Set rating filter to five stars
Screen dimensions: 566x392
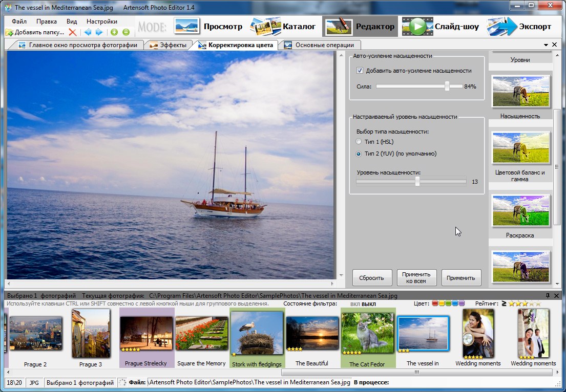coord(538,303)
